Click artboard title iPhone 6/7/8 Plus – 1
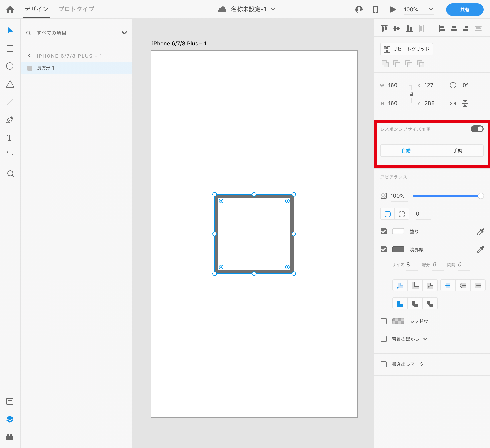 click(179, 44)
